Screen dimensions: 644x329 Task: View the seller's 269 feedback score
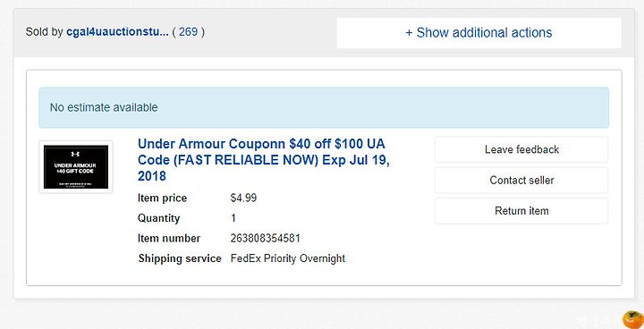click(x=188, y=32)
